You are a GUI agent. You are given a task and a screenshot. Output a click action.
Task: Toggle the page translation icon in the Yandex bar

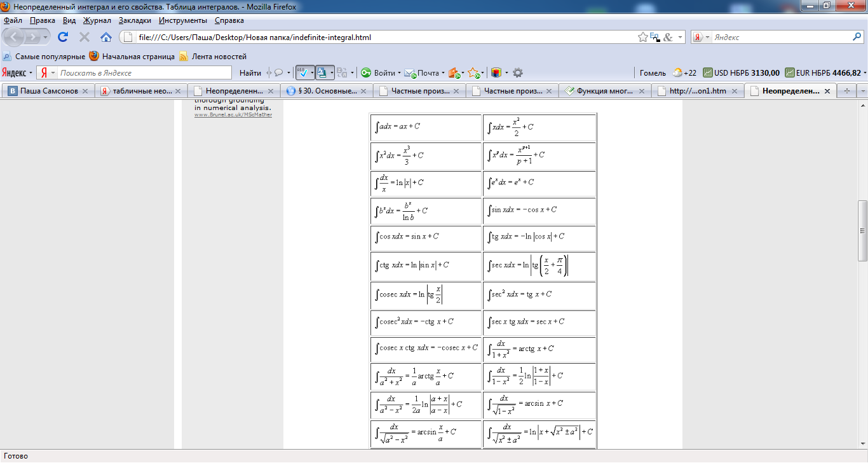pyautogui.click(x=322, y=73)
